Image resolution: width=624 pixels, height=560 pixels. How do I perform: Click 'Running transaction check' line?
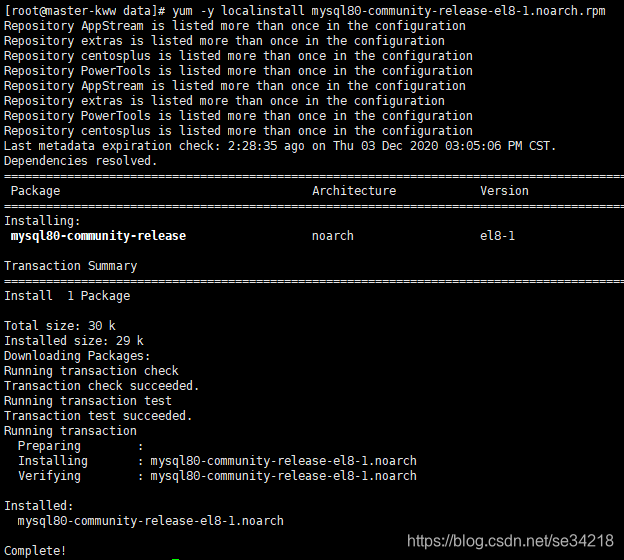(91, 371)
